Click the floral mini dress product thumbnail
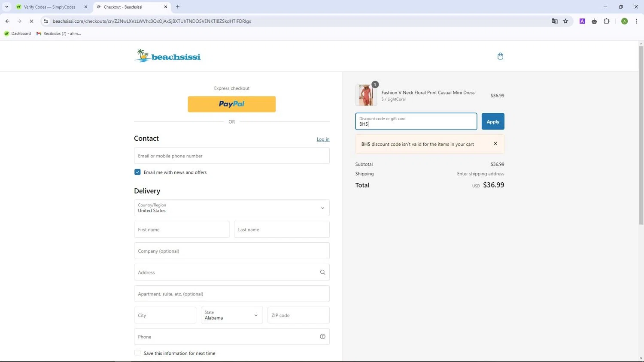The height and width of the screenshot is (362, 644). [366, 95]
